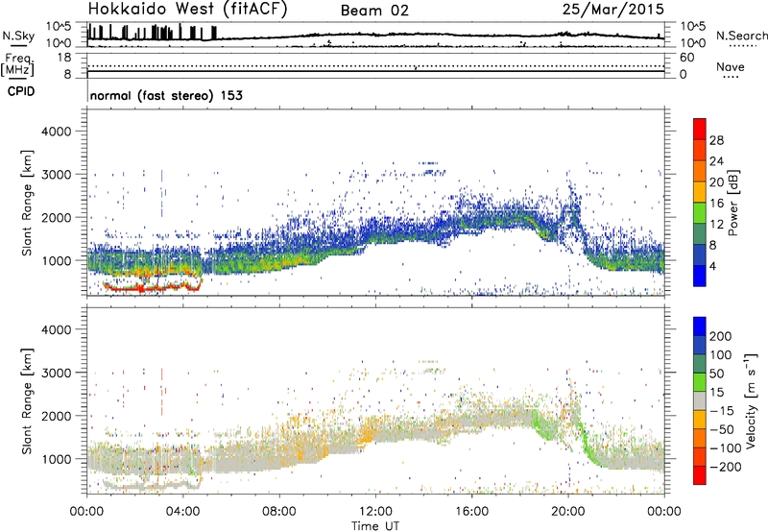768x532 pixels.
Task: Click the 2000 tick in the power panel
Action: click(57, 217)
